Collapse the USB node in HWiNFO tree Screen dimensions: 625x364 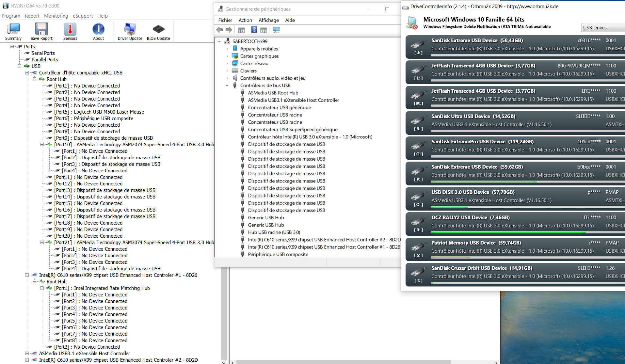click(x=20, y=66)
